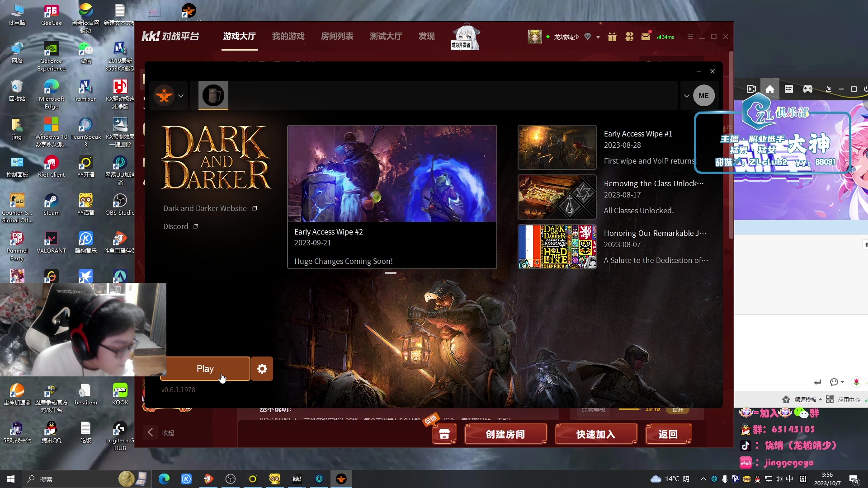Image resolution: width=868 pixels, height=488 pixels.
Task: Open the home icon in YY window
Action: point(770,89)
